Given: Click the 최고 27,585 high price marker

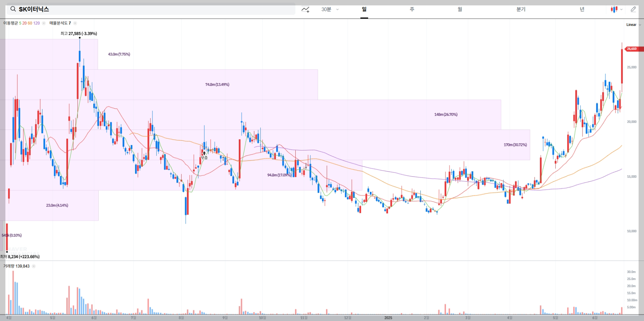Looking at the screenshot, I should [x=79, y=33].
